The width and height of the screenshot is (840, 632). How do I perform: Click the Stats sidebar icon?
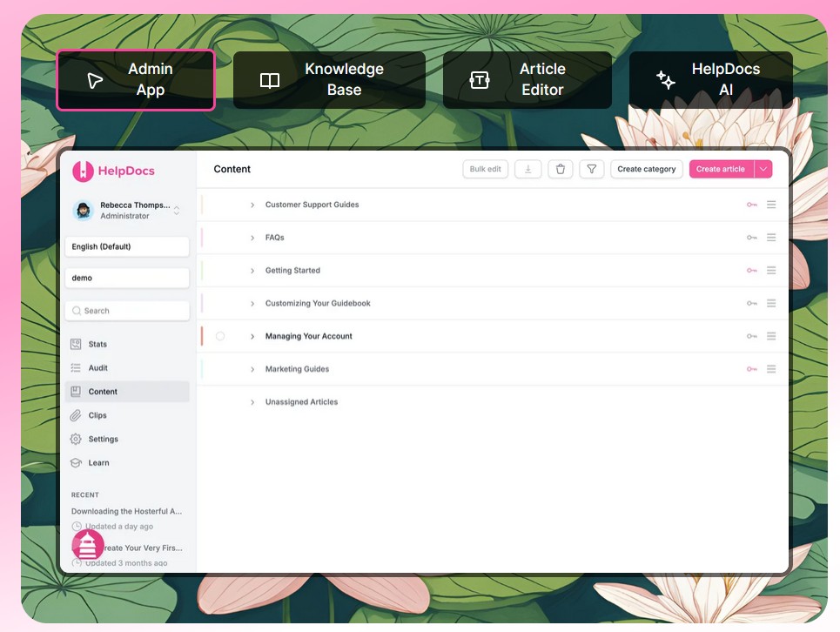pyautogui.click(x=76, y=344)
